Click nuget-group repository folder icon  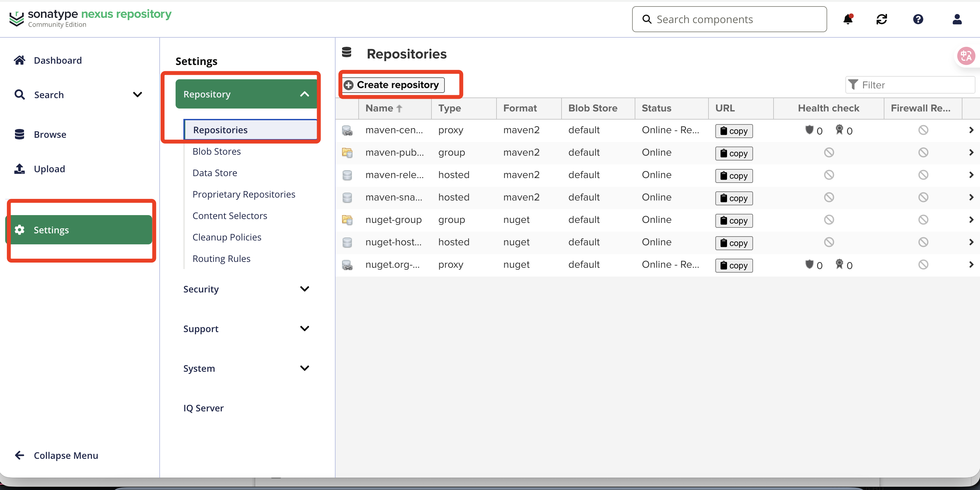coord(347,220)
